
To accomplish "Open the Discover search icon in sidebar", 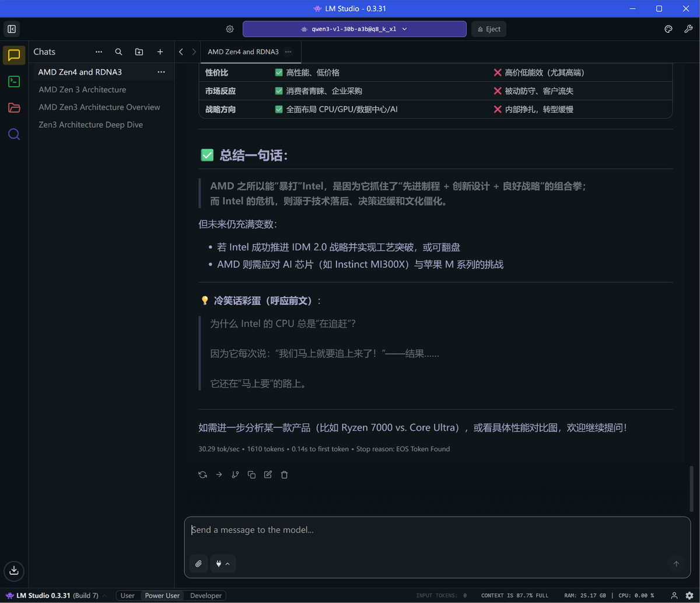I will pyautogui.click(x=14, y=134).
